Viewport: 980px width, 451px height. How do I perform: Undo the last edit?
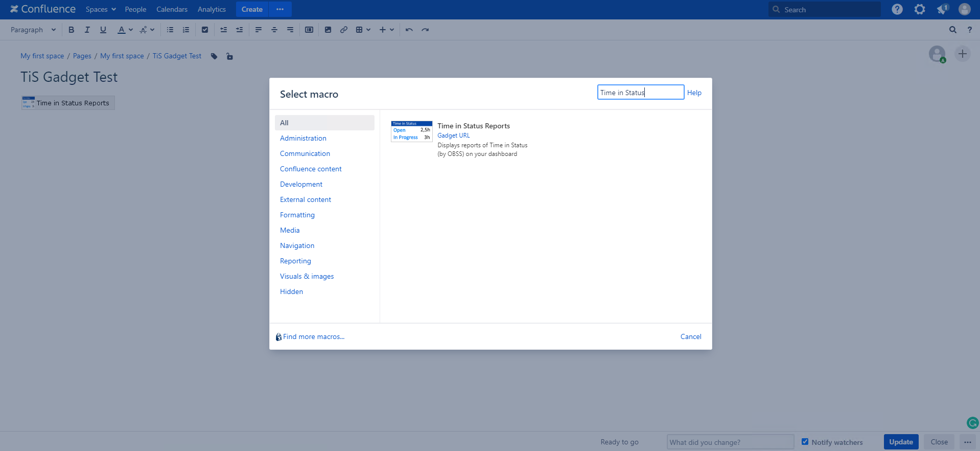409,30
